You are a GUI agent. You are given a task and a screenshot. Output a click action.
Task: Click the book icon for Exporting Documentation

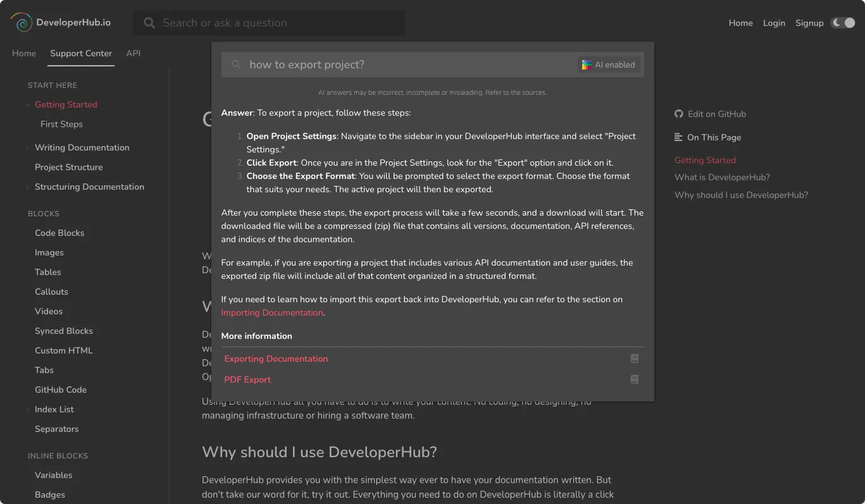click(x=635, y=359)
